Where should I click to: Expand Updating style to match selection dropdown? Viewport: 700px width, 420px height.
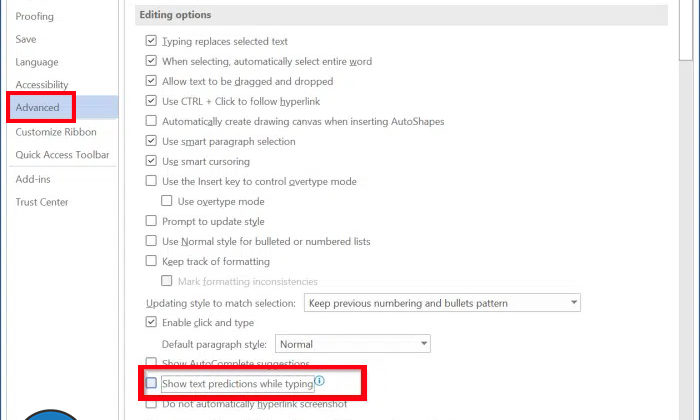[573, 303]
